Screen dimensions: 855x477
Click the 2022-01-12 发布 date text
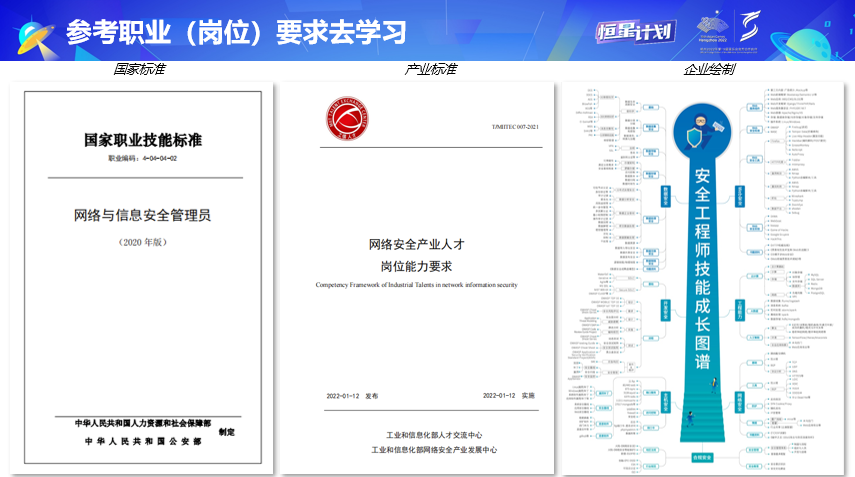tap(352, 396)
